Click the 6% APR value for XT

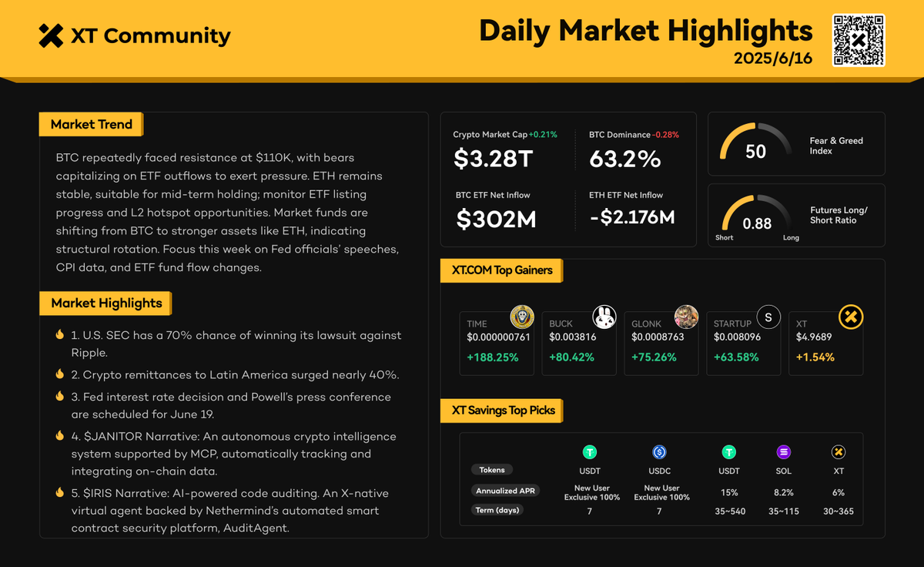click(x=839, y=492)
